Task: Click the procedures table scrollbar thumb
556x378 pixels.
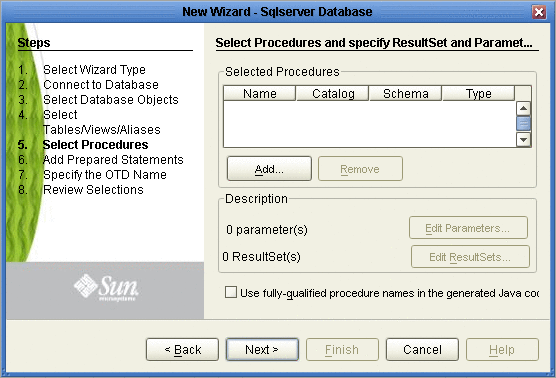Action: coord(523,123)
